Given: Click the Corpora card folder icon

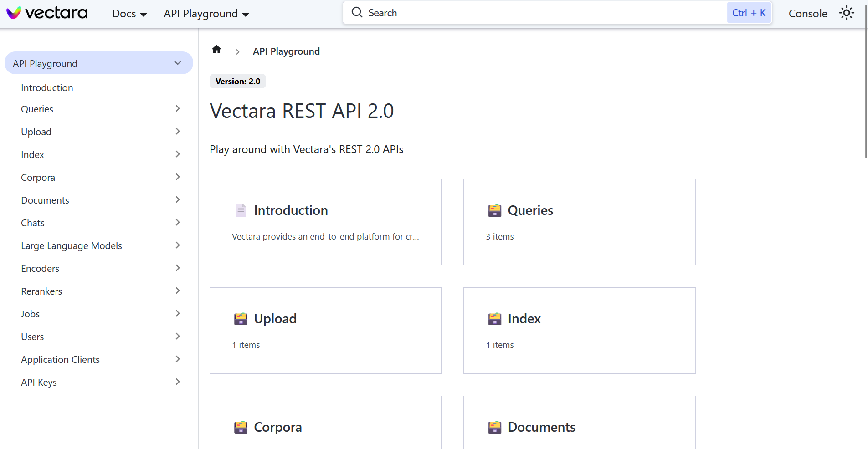Looking at the screenshot, I should (x=241, y=427).
